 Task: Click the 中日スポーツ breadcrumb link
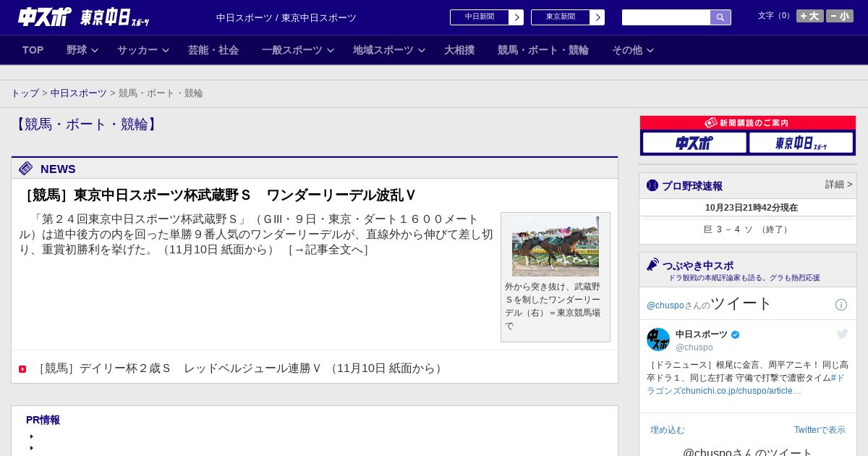tap(79, 93)
